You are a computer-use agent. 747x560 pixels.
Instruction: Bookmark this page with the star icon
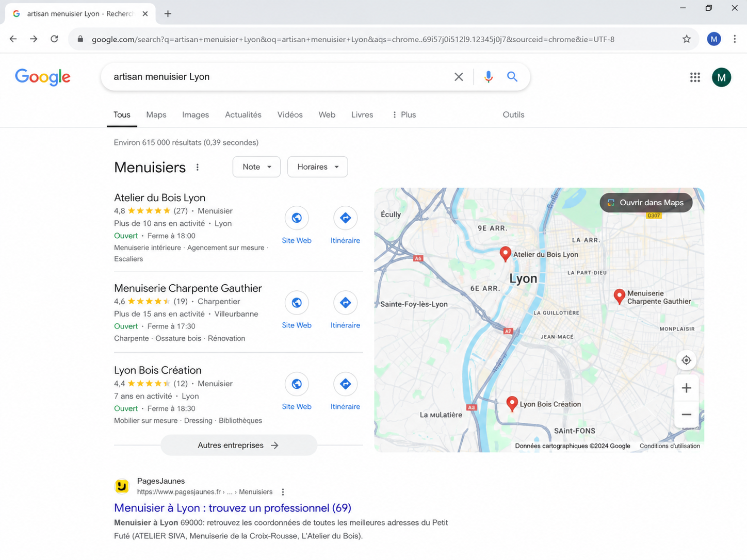tap(686, 39)
